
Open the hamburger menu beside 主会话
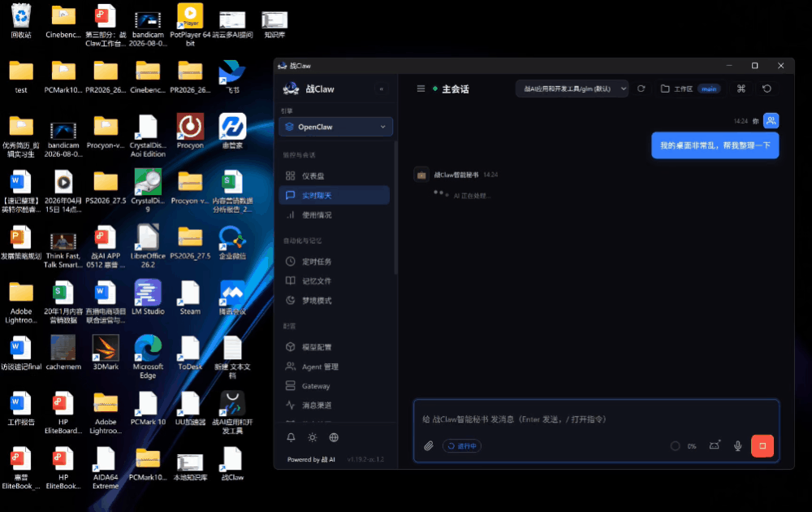pyautogui.click(x=421, y=89)
